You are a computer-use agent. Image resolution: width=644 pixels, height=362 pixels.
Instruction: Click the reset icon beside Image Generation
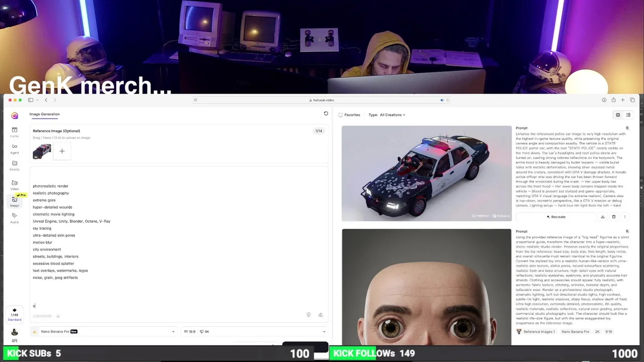pos(326,114)
